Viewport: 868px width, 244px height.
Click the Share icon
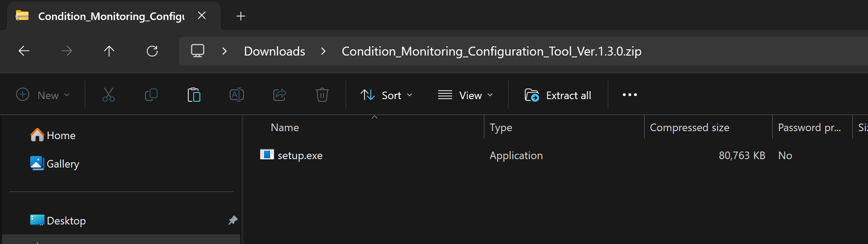tap(280, 95)
